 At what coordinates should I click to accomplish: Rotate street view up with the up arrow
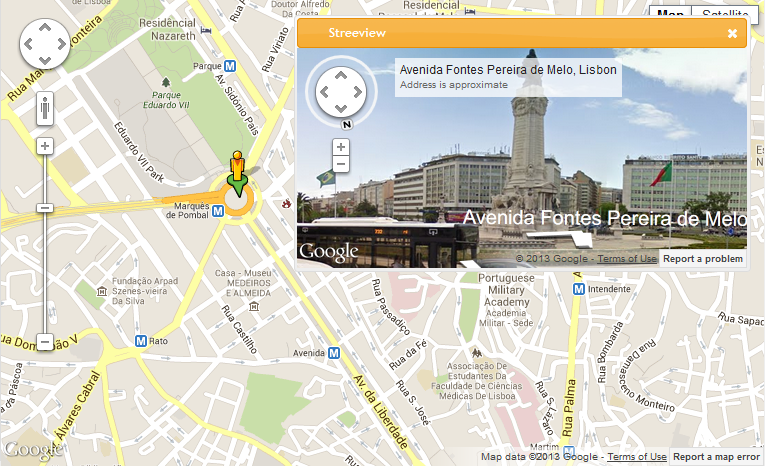(x=341, y=76)
